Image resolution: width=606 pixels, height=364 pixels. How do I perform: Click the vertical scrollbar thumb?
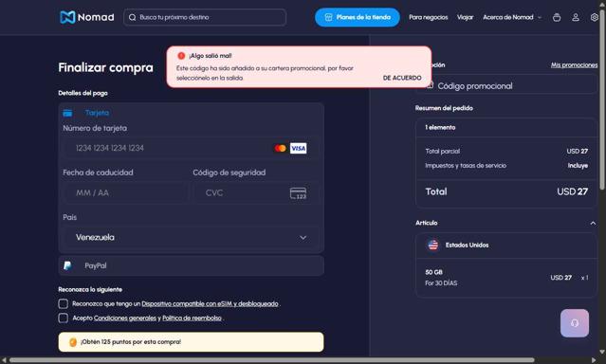[x=602, y=99]
